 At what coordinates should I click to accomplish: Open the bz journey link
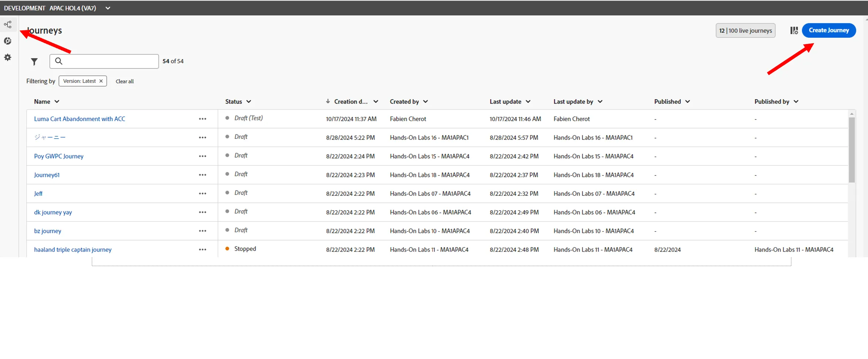tap(48, 231)
